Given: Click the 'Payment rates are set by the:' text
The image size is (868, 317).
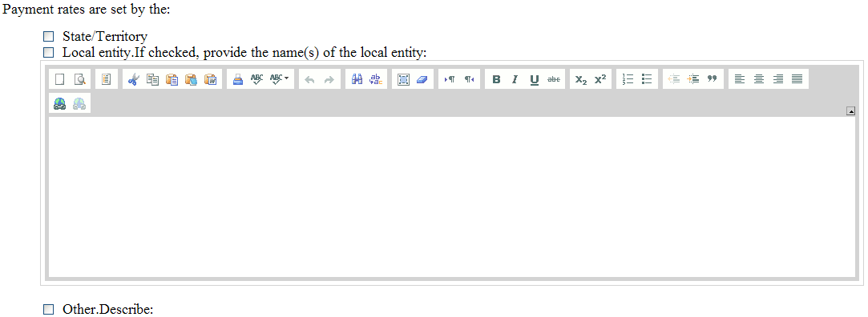Looking at the screenshot, I should pyautogui.click(x=87, y=10).
